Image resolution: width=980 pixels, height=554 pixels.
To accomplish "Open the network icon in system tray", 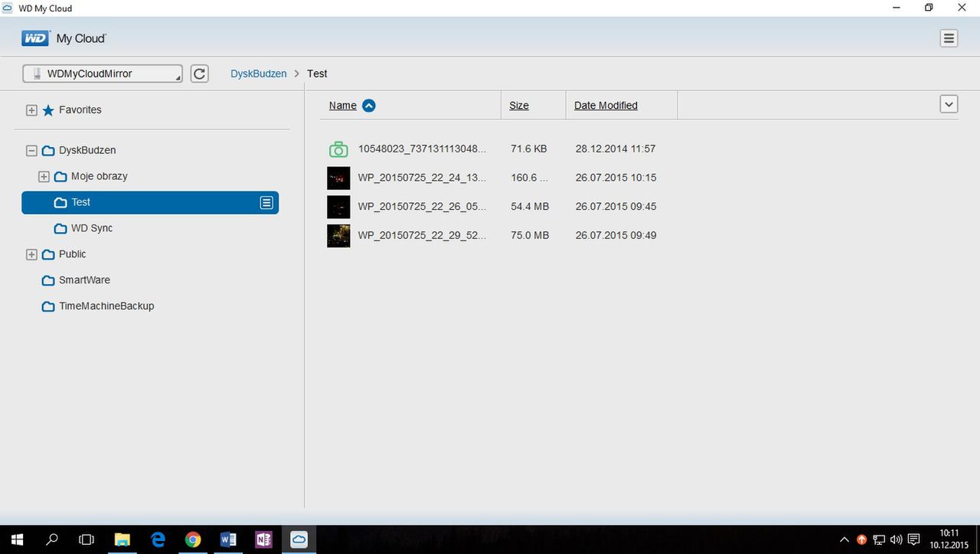I will point(879,539).
